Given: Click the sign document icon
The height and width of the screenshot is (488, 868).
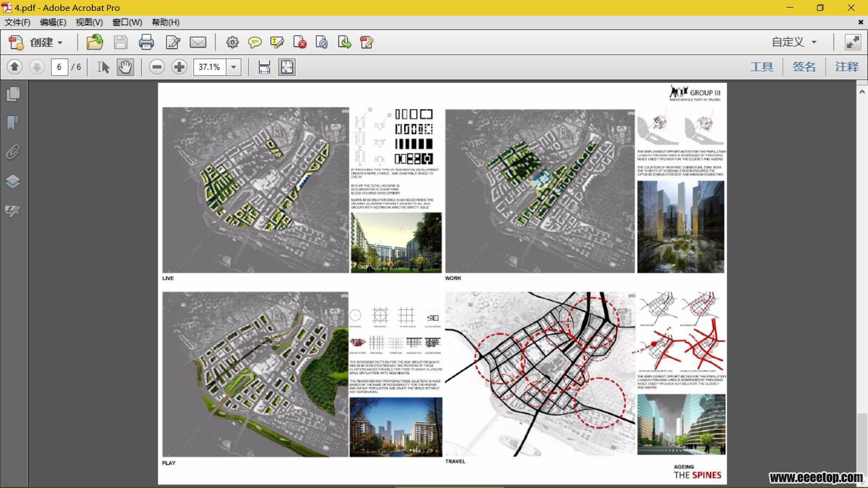Looking at the screenshot, I should [367, 42].
